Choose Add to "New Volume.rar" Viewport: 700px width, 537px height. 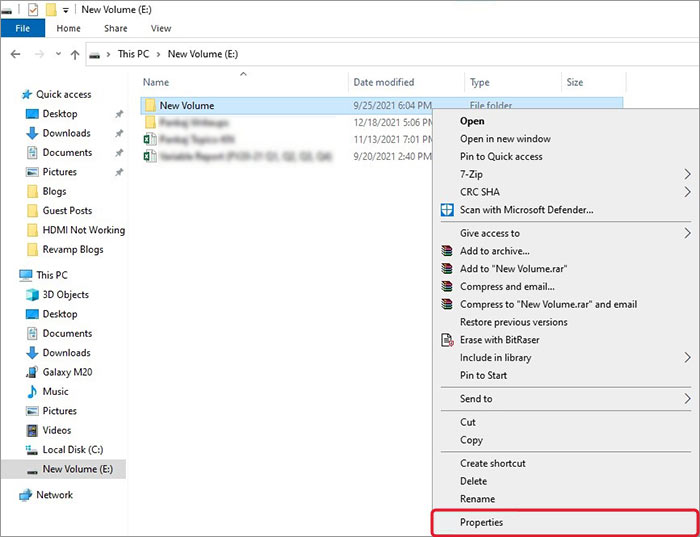coord(513,269)
